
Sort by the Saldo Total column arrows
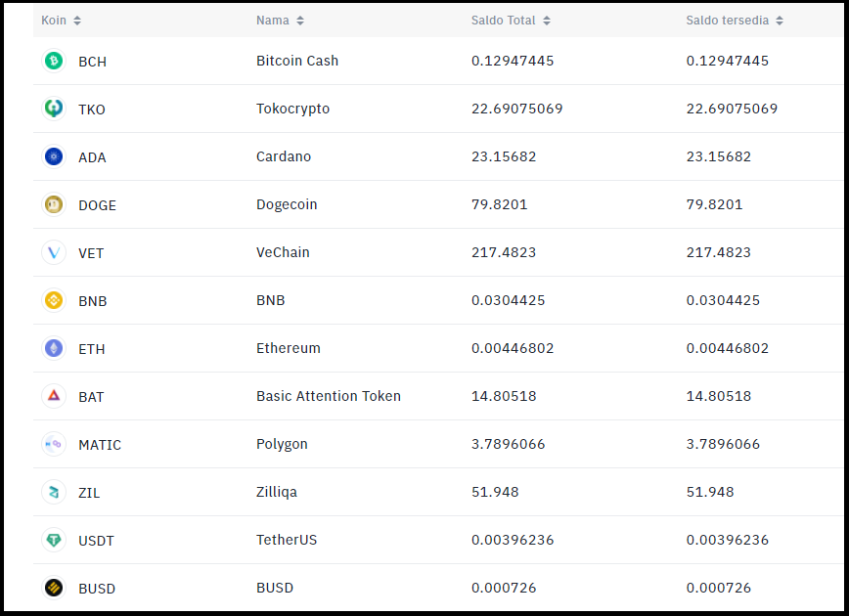[x=547, y=21]
